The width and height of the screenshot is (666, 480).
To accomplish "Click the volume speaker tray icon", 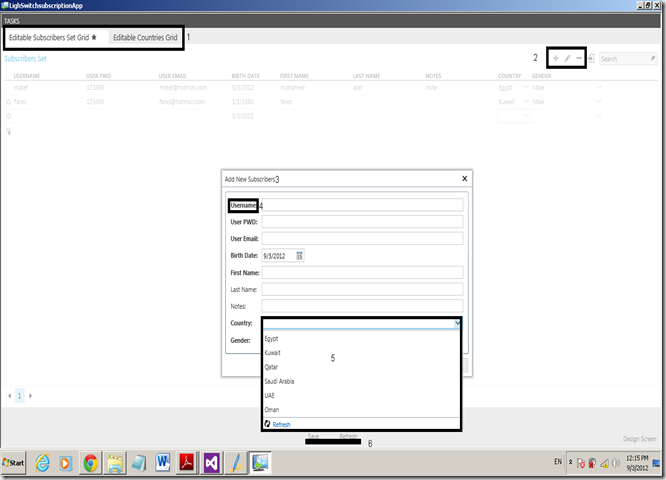I will coord(615,463).
